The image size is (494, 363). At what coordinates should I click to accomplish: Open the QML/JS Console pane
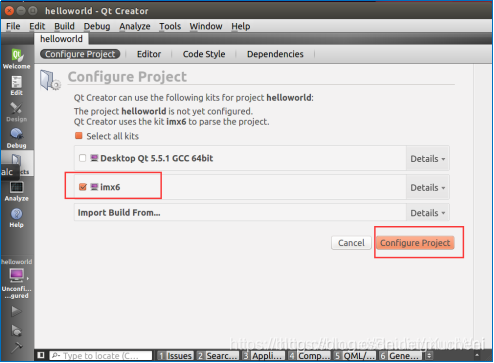tap(355, 356)
